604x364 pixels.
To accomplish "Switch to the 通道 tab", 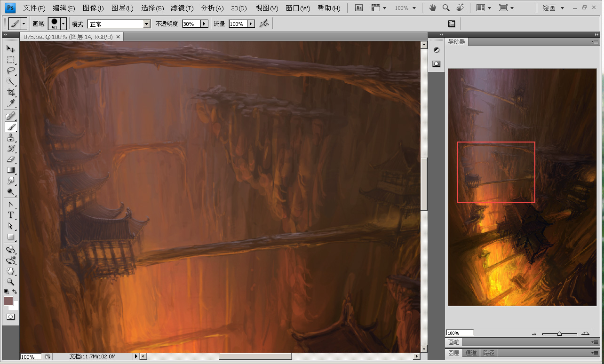I will click(471, 353).
